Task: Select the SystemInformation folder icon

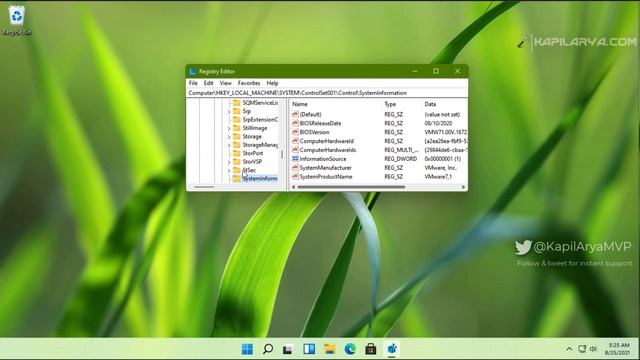Action: click(236, 179)
